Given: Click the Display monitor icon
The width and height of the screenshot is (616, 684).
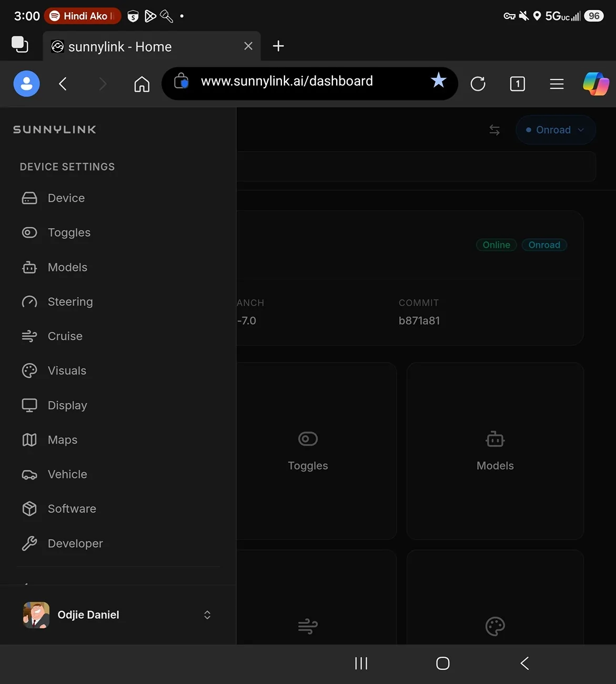Looking at the screenshot, I should (x=29, y=405).
